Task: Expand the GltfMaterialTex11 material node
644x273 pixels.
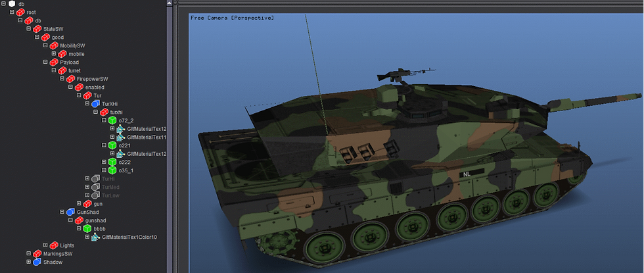Action: [x=112, y=137]
